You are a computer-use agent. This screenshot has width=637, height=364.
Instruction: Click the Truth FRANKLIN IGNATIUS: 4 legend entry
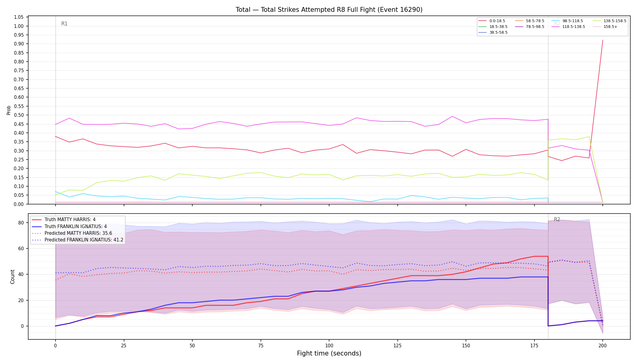pos(69,226)
